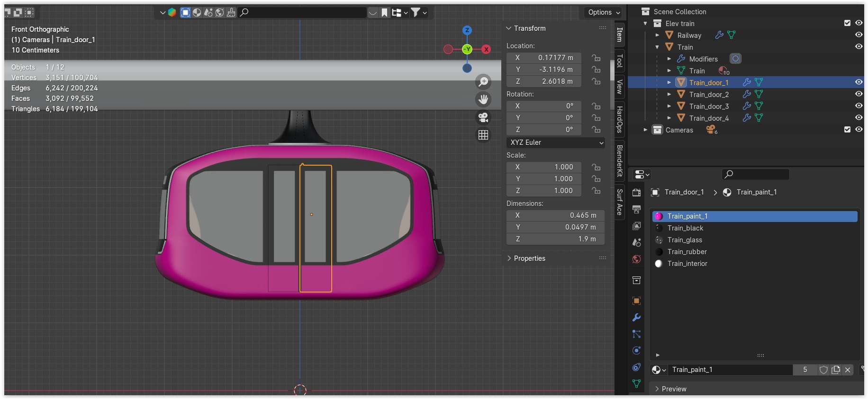Open the Scene properties tab
The width and height of the screenshot is (868, 399).
click(x=637, y=242)
